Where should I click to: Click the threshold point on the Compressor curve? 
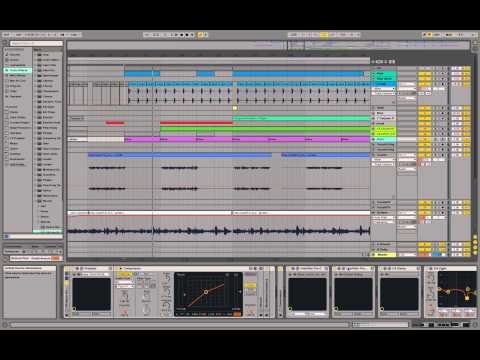(206, 292)
